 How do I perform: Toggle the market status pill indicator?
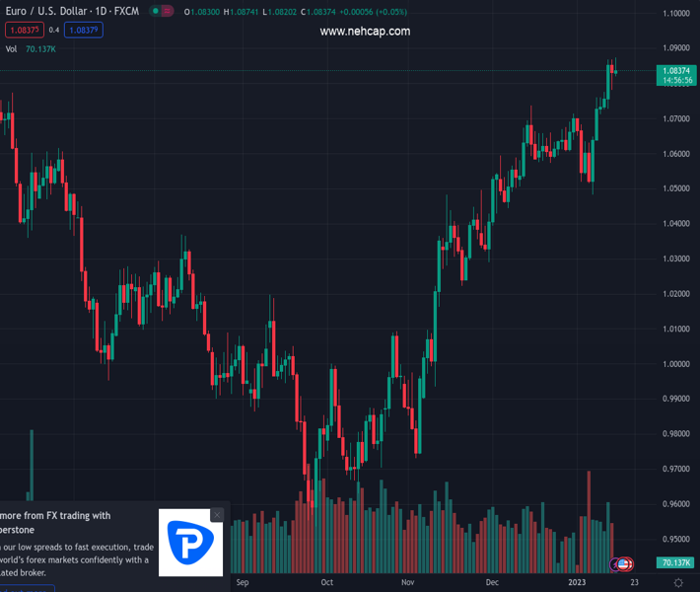(162, 12)
